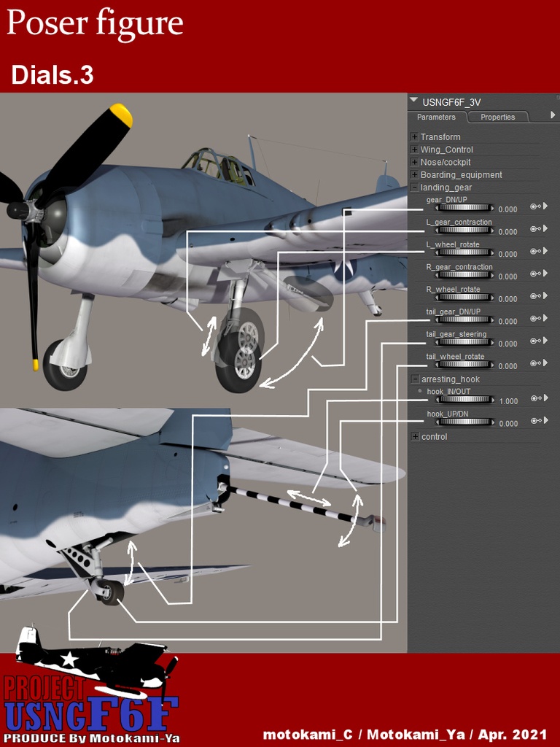Expand the control parameter group
The image size is (560, 747).
[x=415, y=437]
